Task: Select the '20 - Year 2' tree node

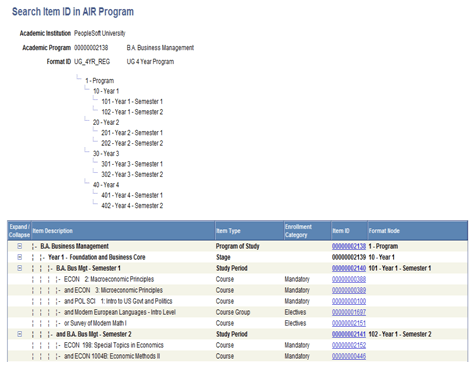Action: (106, 122)
